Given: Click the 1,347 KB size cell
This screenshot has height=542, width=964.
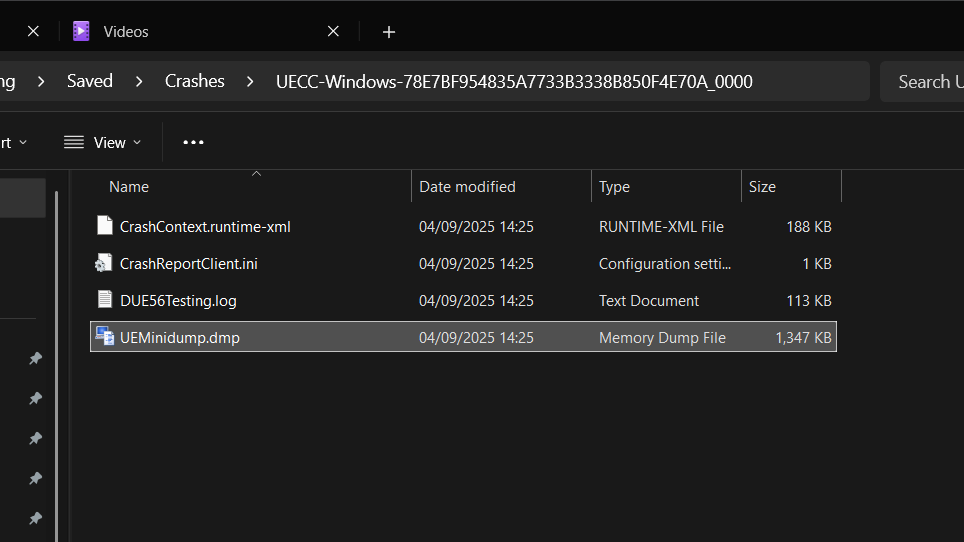Looking at the screenshot, I should [x=803, y=337].
